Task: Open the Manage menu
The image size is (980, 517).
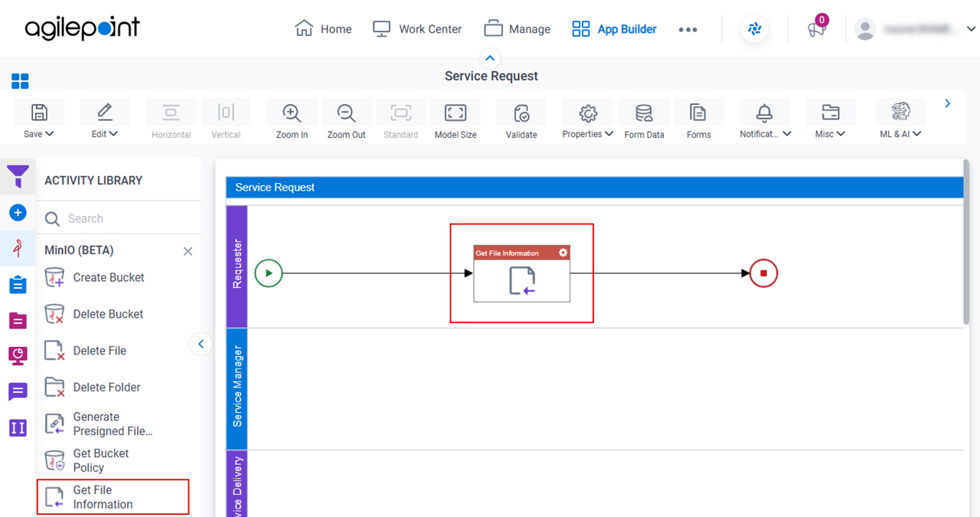Action: (x=518, y=29)
